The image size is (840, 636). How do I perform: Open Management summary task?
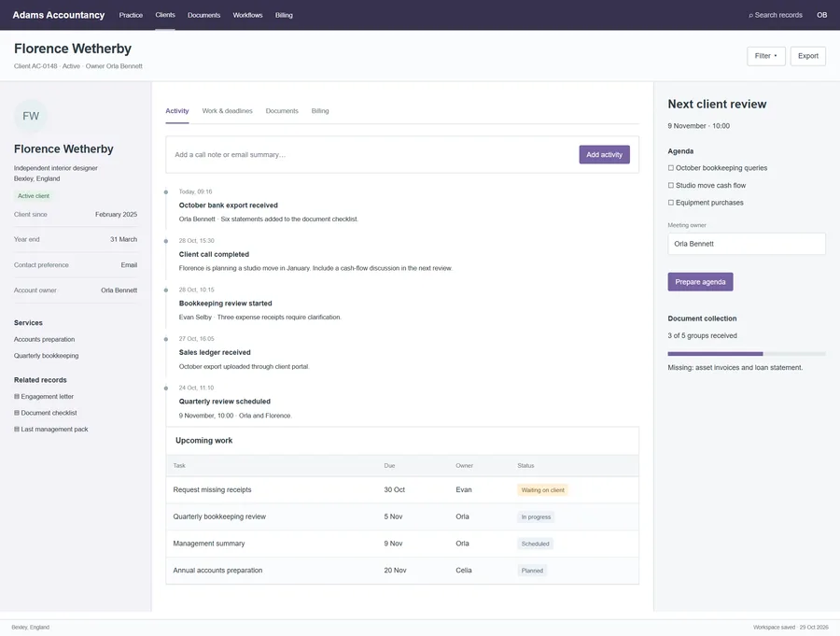point(209,544)
